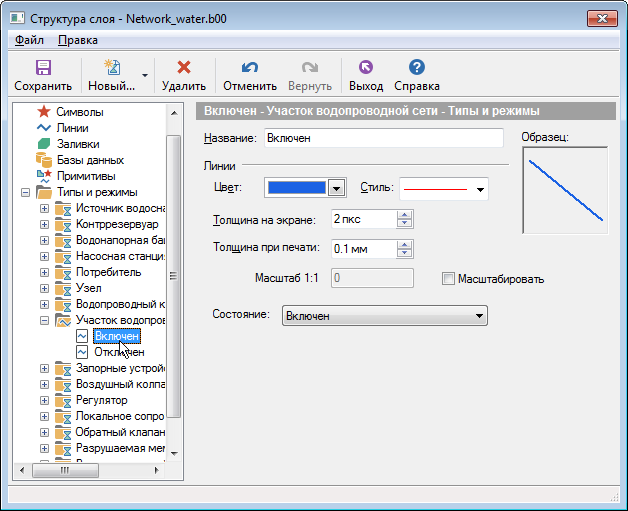Enable the Масштабировать checkbox
628x511 pixels.
448,279
